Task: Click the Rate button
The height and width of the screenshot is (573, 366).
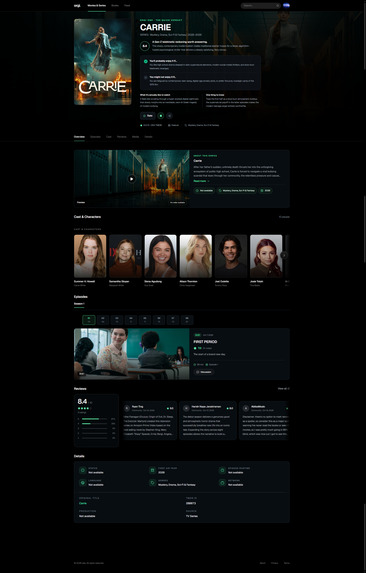Action: (148, 115)
